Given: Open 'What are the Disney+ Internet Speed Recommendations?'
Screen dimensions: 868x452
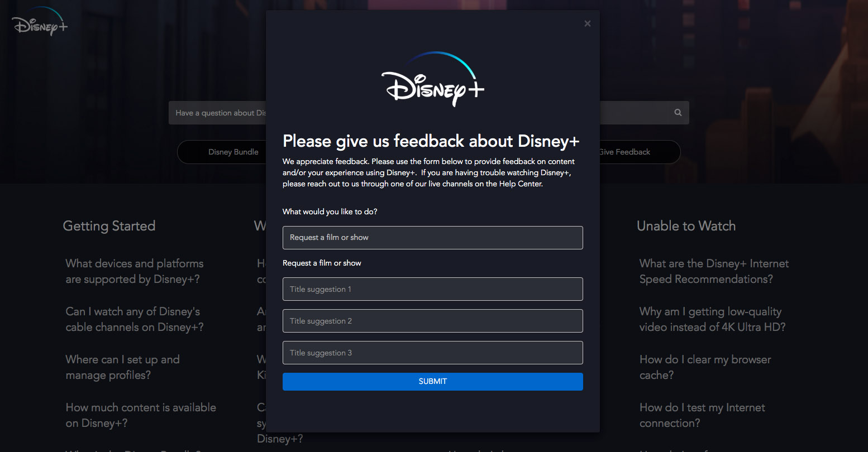Looking at the screenshot, I should pyautogui.click(x=714, y=271).
